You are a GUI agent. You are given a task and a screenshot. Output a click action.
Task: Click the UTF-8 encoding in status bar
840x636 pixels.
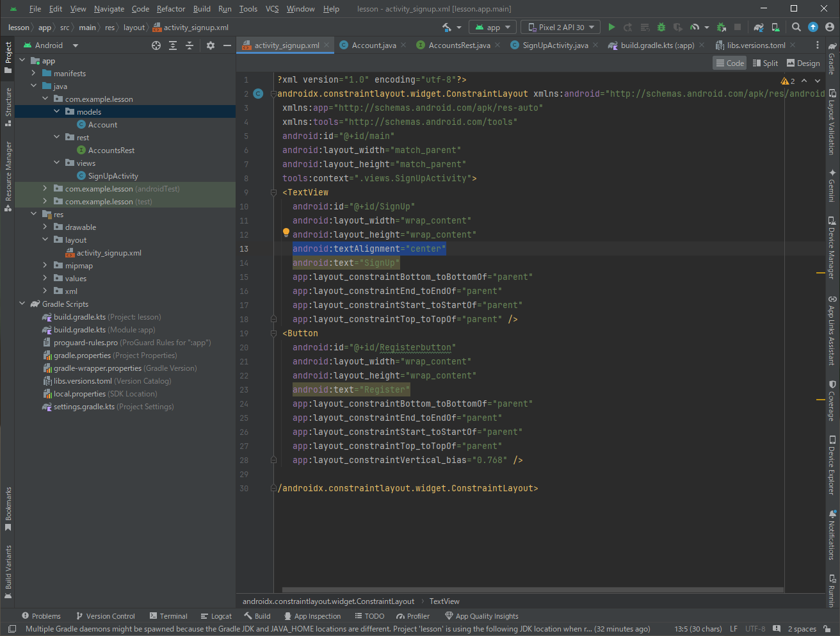coord(755,629)
